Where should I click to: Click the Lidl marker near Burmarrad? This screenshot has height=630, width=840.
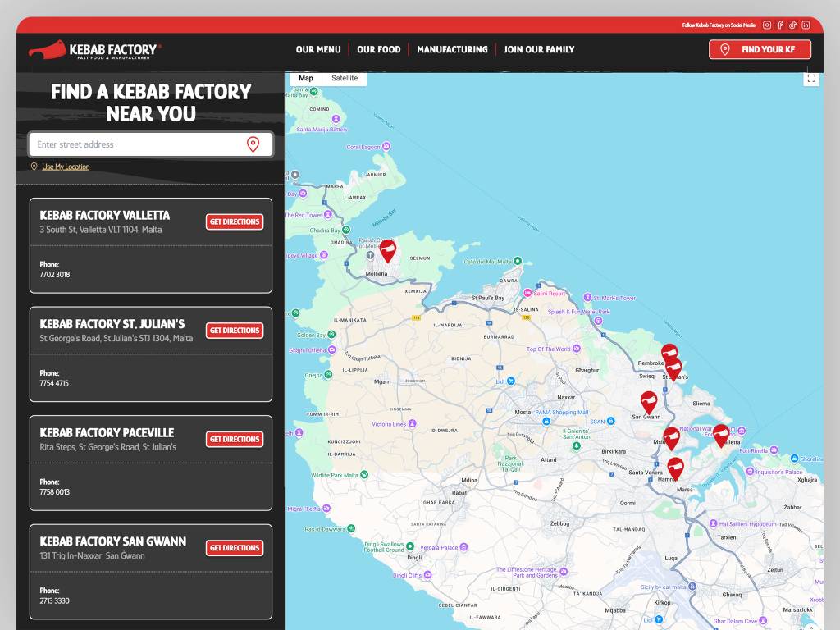pos(511,381)
